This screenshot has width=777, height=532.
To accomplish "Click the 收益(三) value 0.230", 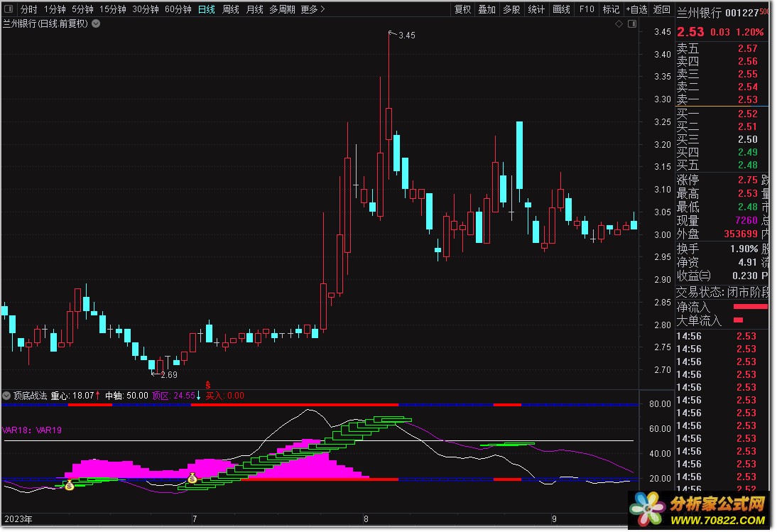I will tap(745, 276).
